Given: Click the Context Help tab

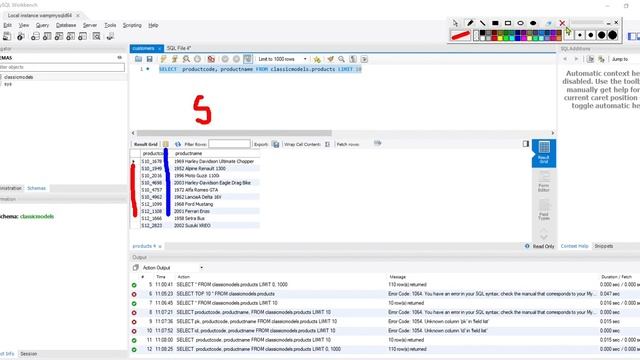Looking at the screenshot, I should 574,246.
